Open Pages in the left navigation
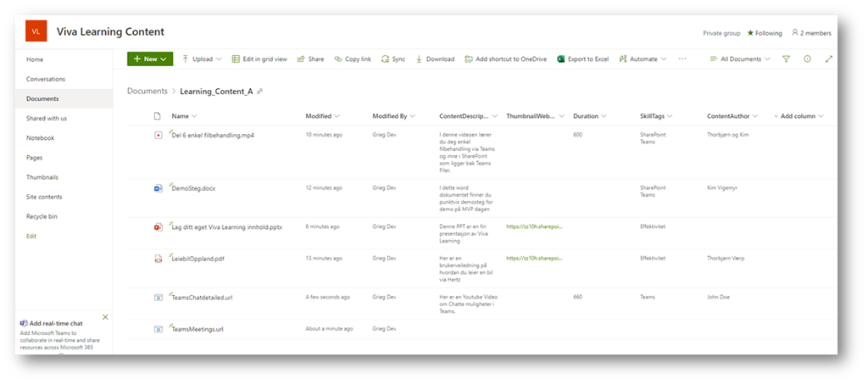The width and height of the screenshot is (868, 385). (34, 158)
